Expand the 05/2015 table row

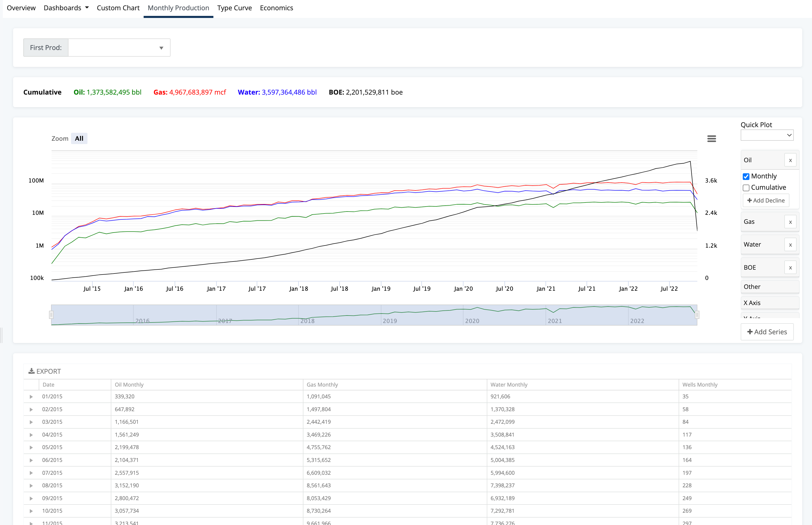click(x=31, y=448)
